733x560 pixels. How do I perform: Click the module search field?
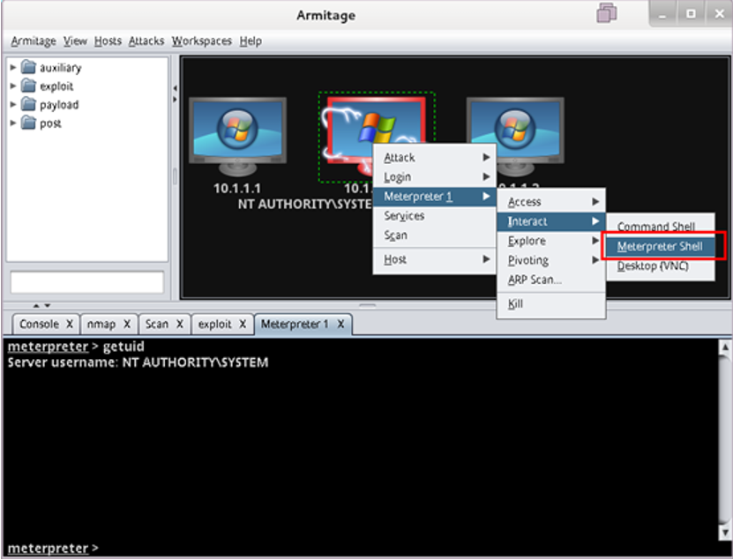[x=87, y=282]
